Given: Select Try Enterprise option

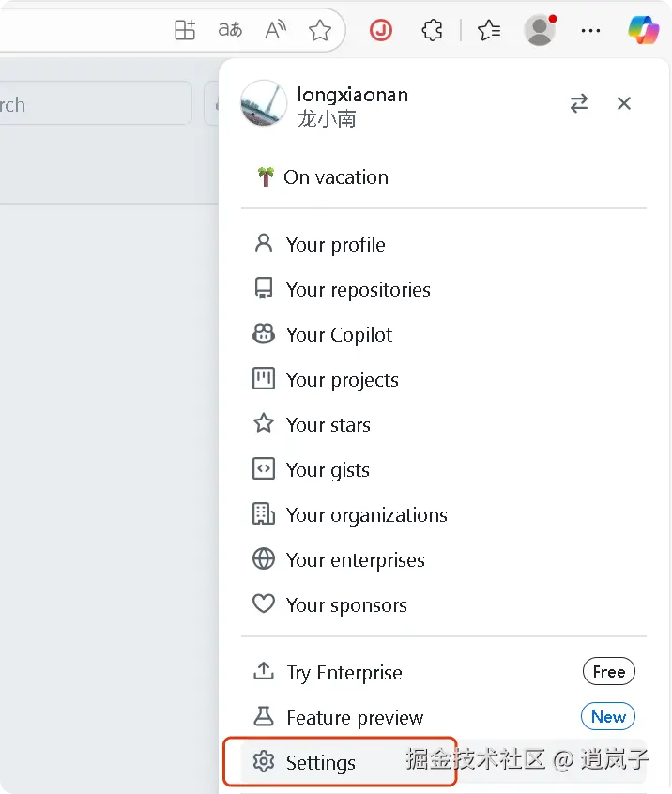Looking at the screenshot, I should tap(344, 673).
